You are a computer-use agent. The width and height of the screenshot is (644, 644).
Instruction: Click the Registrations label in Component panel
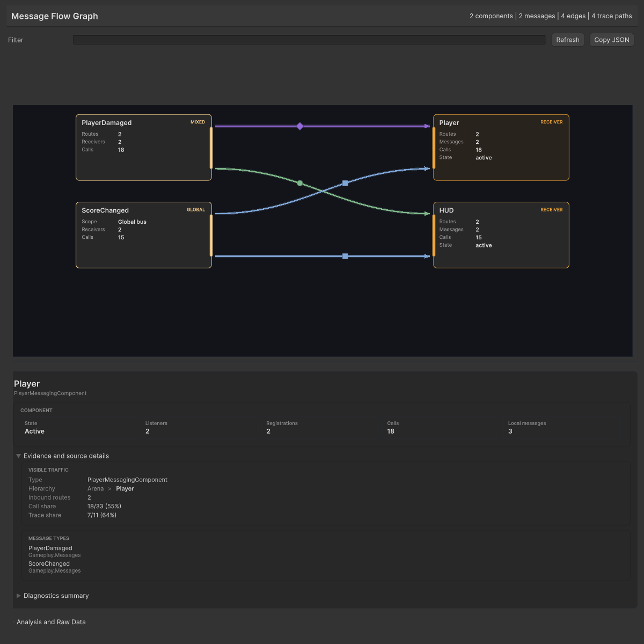tap(282, 423)
